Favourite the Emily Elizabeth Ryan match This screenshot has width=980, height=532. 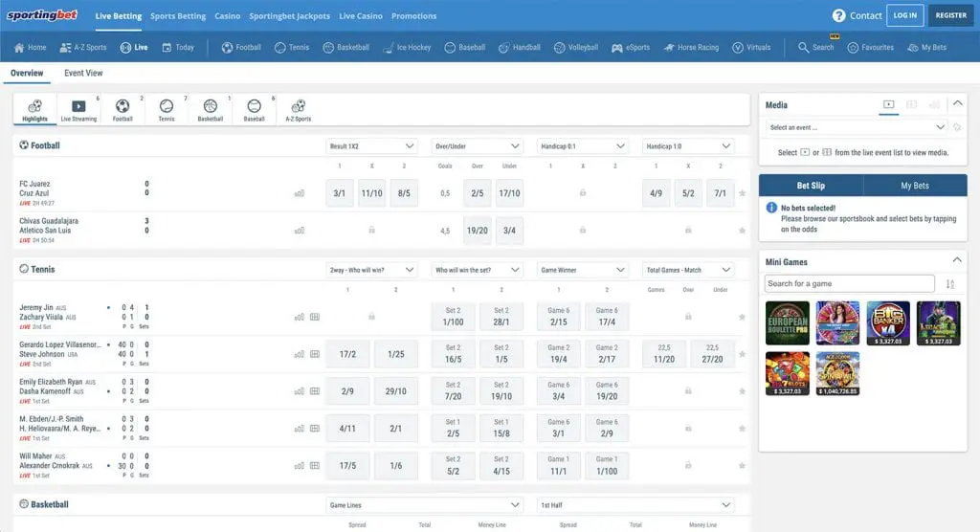click(x=742, y=391)
